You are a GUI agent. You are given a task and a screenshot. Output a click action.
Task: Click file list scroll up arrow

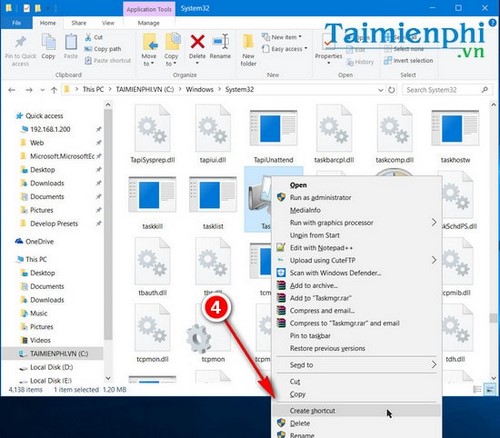pos(493,105)
